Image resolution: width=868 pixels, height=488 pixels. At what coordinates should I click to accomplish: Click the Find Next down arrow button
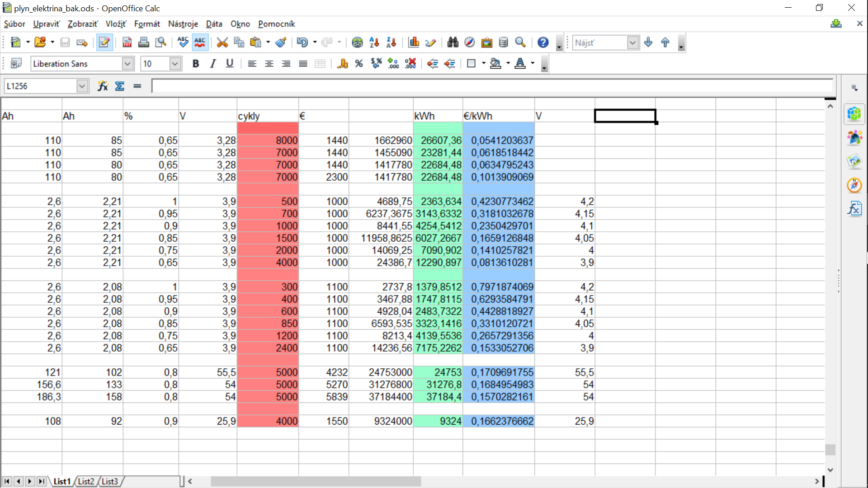(x=648, y=42)
